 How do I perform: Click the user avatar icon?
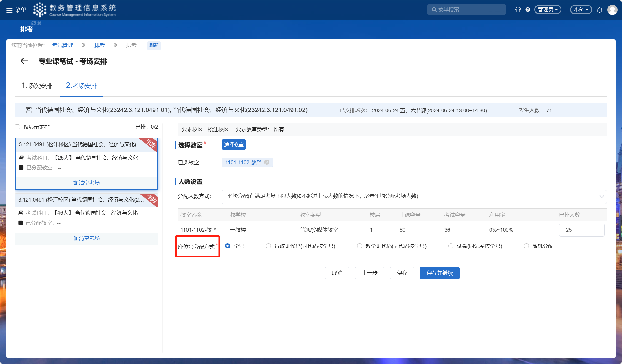tap(612, 10)
